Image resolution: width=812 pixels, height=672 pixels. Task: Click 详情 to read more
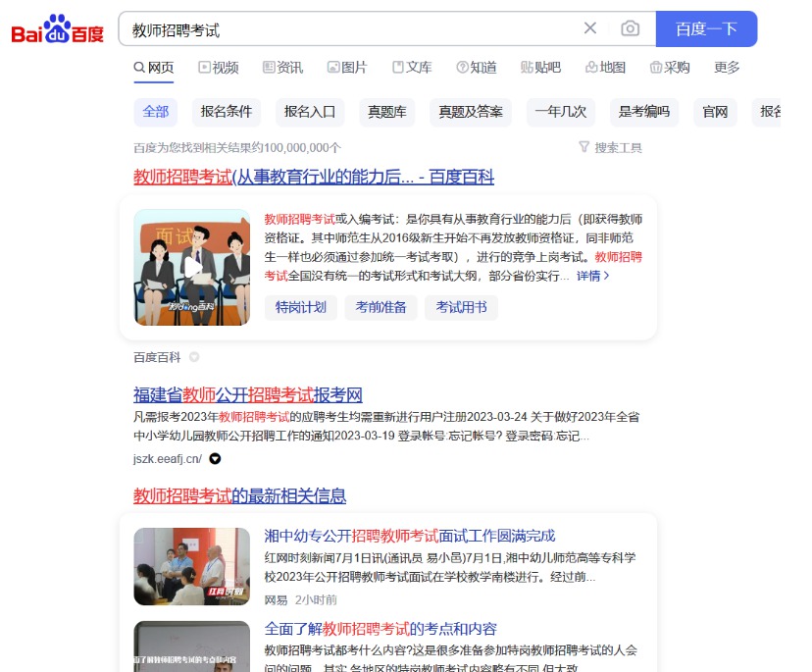coord(592,276)
